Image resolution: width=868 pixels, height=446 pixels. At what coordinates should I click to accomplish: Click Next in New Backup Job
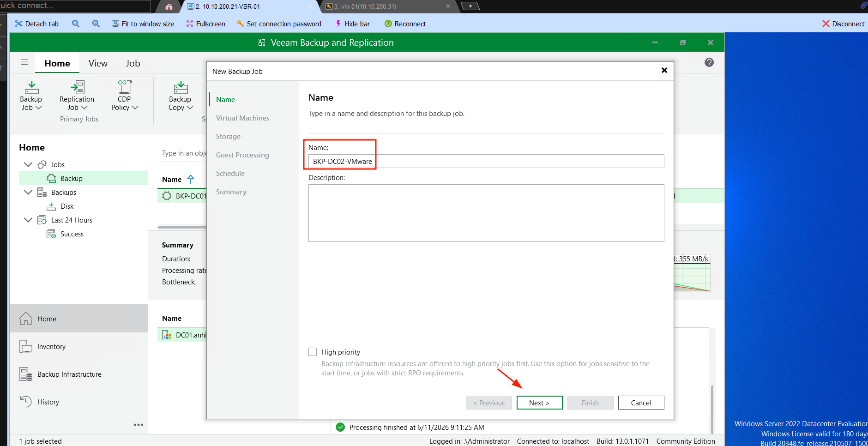[x=539, y=403]
